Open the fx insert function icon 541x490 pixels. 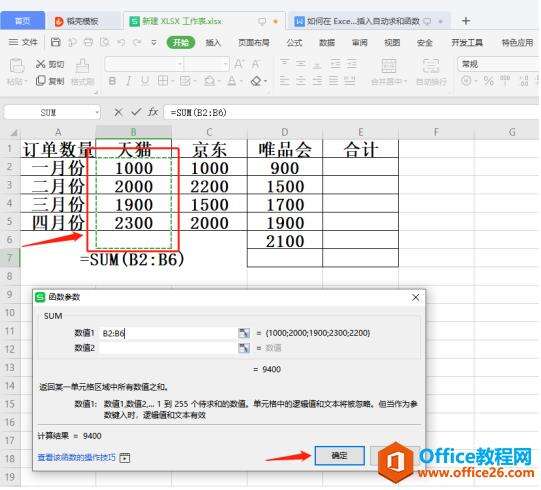(153, 112)
